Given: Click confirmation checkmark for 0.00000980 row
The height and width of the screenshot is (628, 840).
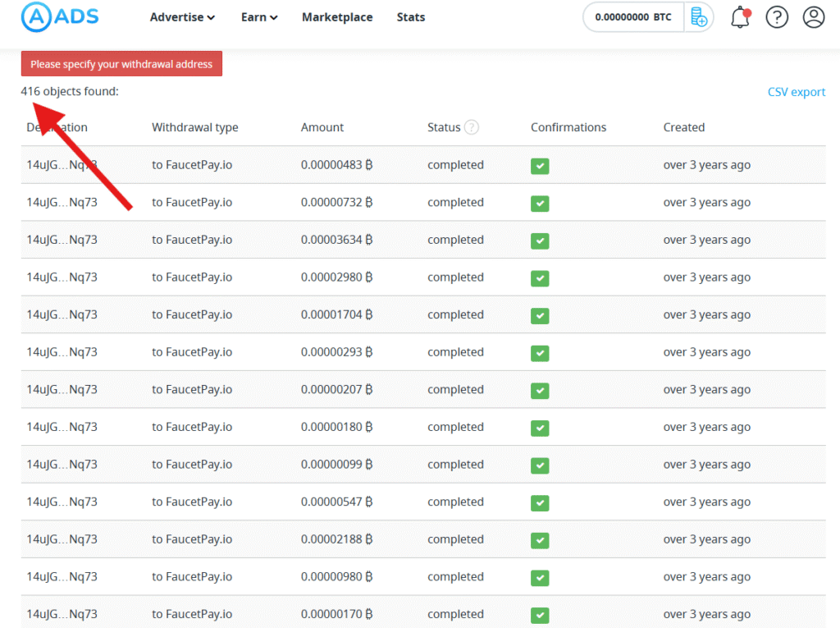Looking at the screenshot, I should [540, 578].
